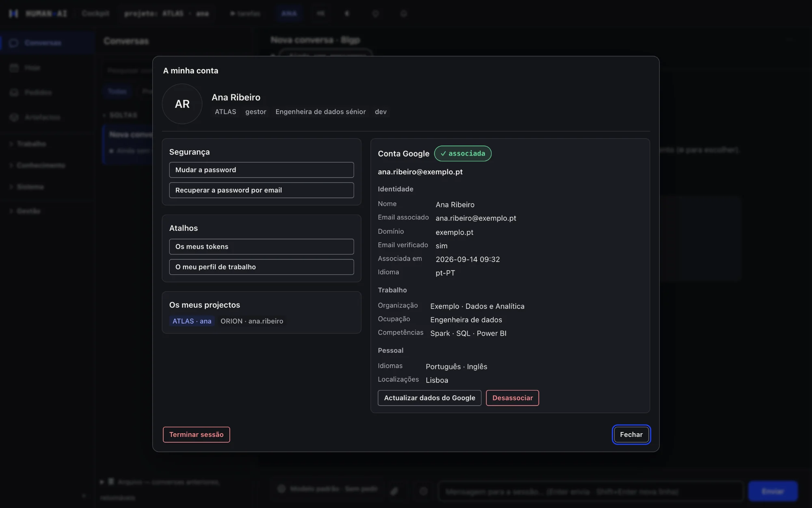Image resolution: width=812 pixels, height=508 pixels.
Task: Click Português · Inglês languages value
Action: coord(456,367)
